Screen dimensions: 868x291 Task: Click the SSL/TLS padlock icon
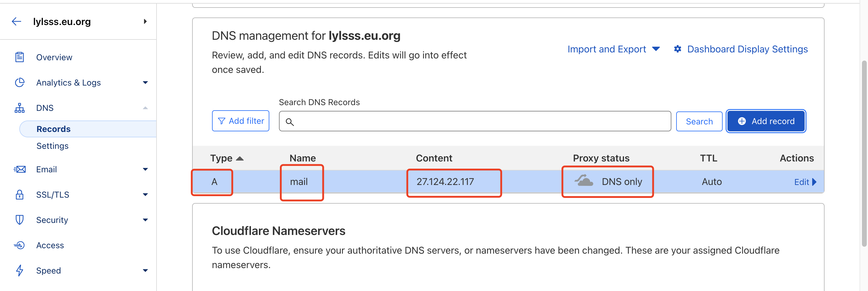tap(20, 194)
